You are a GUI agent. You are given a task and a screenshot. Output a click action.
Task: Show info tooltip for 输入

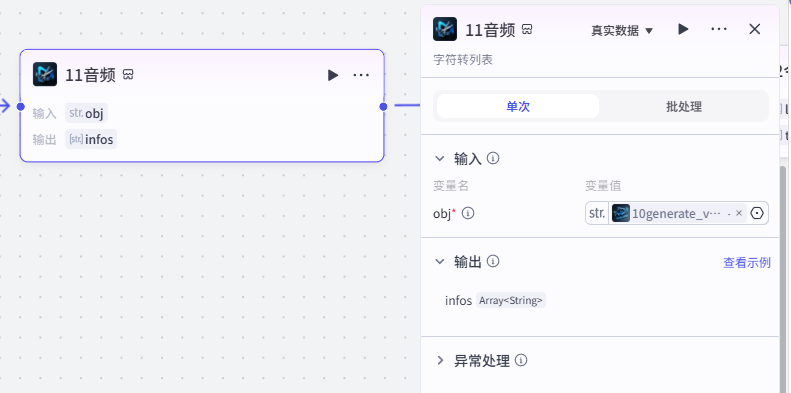pyautogui.click(x=493, y=158)
